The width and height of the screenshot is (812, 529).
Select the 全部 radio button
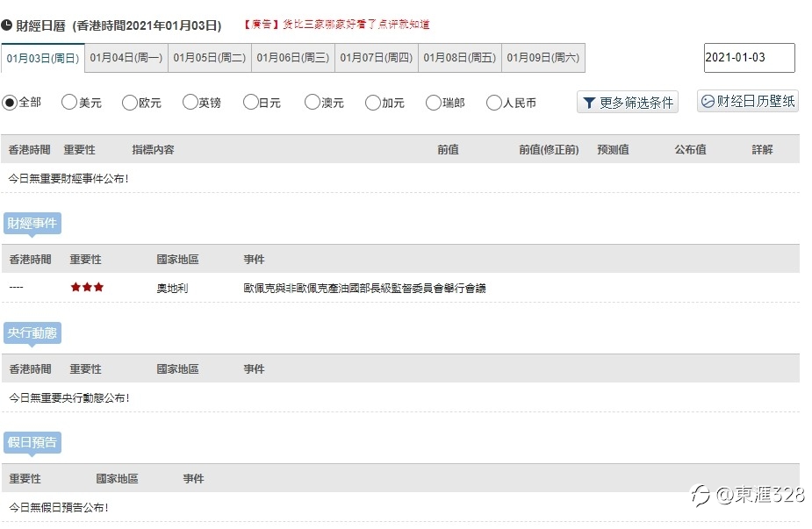[x=10, y=103]
